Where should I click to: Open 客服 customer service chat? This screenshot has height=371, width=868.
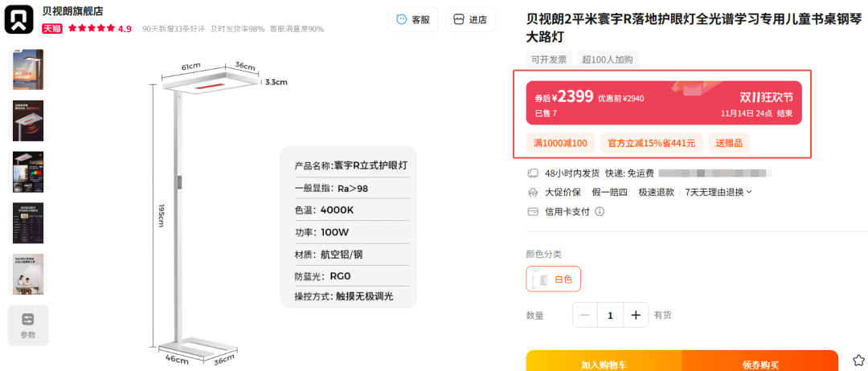point(413,19)
